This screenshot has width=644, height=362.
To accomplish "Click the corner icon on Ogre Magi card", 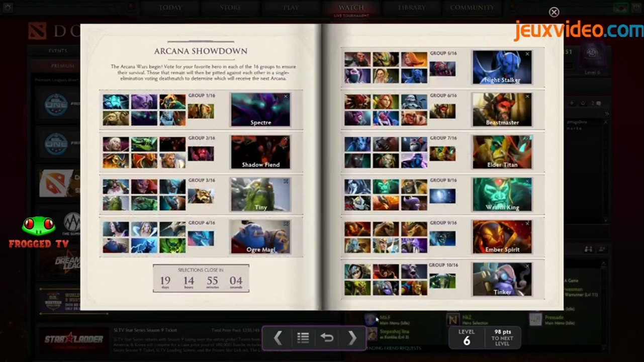I will [x=286, y=224].
